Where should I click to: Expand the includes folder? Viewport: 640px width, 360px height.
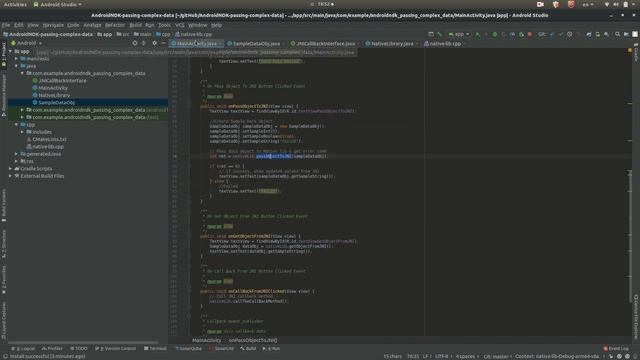click(22, 132)
